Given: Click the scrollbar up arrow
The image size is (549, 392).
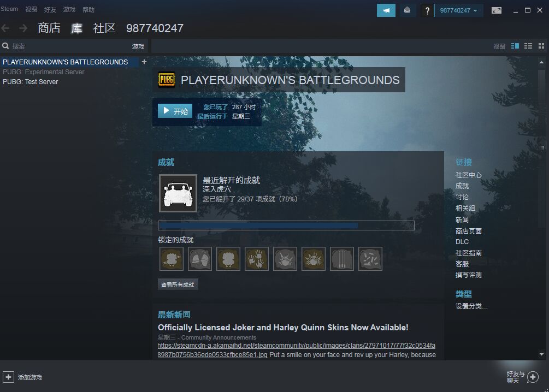Looking at the screenshot, I should coord(542,62).
